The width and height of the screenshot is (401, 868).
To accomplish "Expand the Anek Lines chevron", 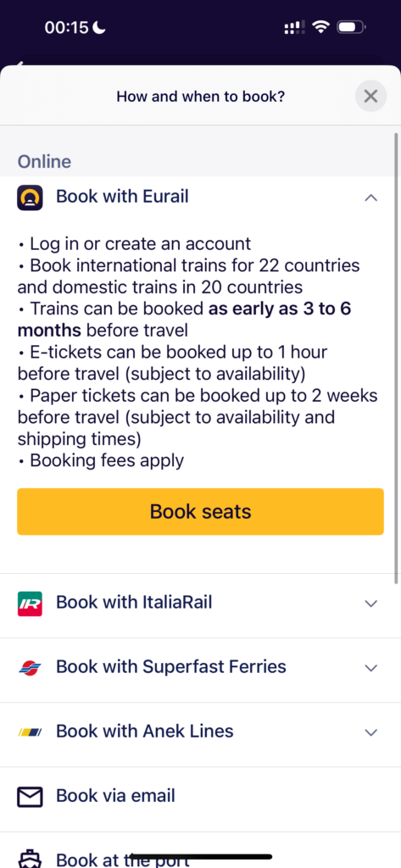I will tap(370, 732).
